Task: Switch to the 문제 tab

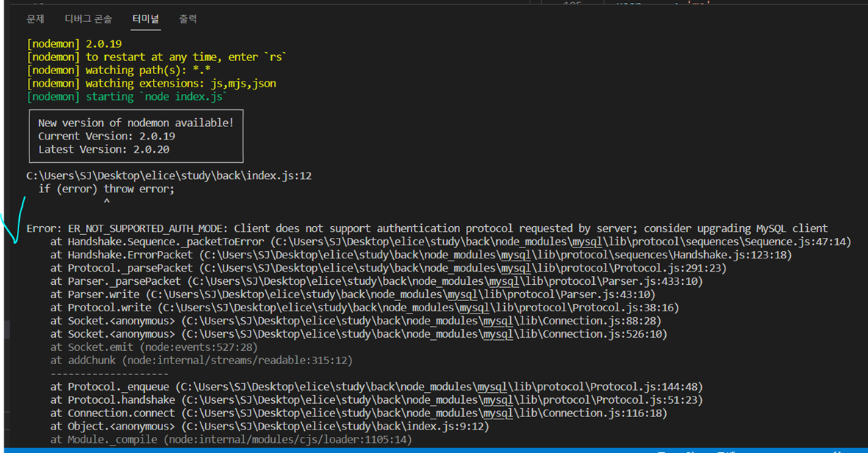Action: tap(35, 19)
